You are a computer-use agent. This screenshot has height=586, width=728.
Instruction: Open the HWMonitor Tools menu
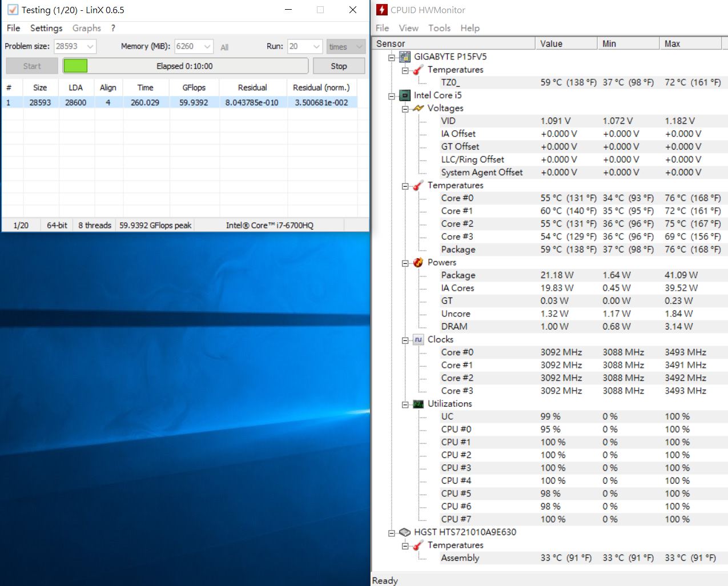pos(439,28)
